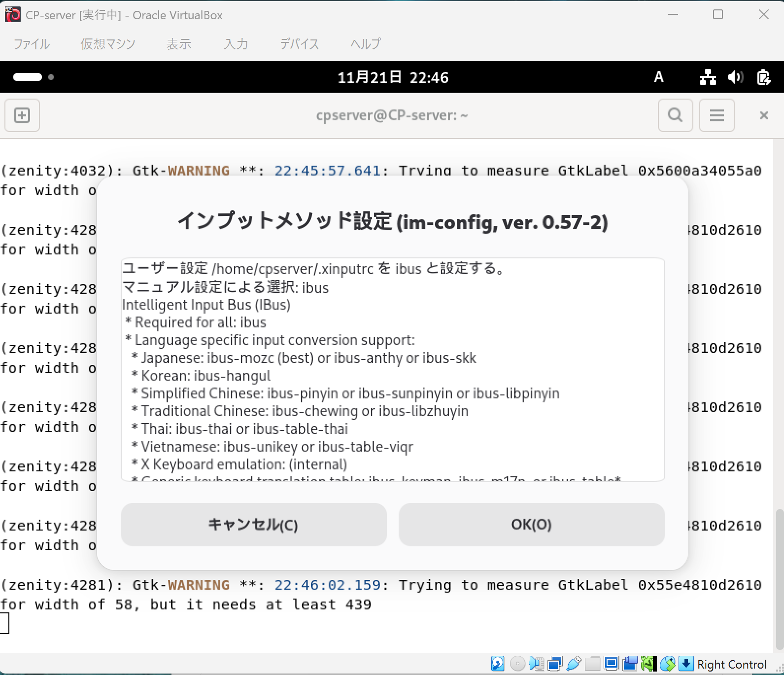
Task: Click the line 'for width of 58, but it needs'
Action: [186, 604]
